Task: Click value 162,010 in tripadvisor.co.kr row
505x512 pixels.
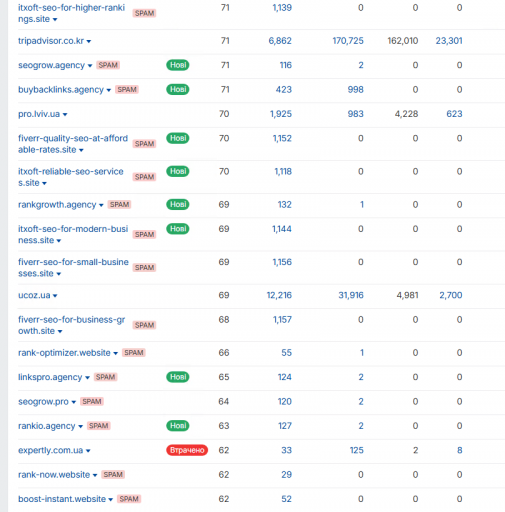Action: [x=403, y=41]
